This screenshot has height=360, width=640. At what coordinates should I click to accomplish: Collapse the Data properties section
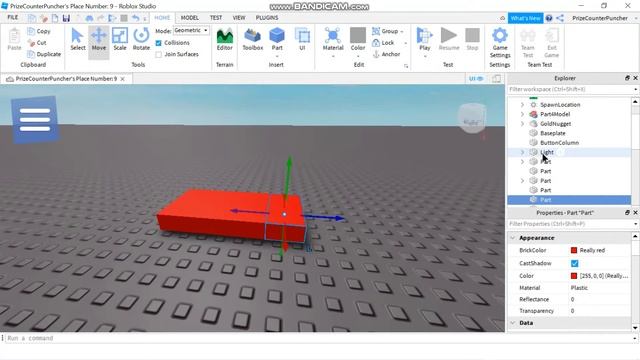coord(513,322)
